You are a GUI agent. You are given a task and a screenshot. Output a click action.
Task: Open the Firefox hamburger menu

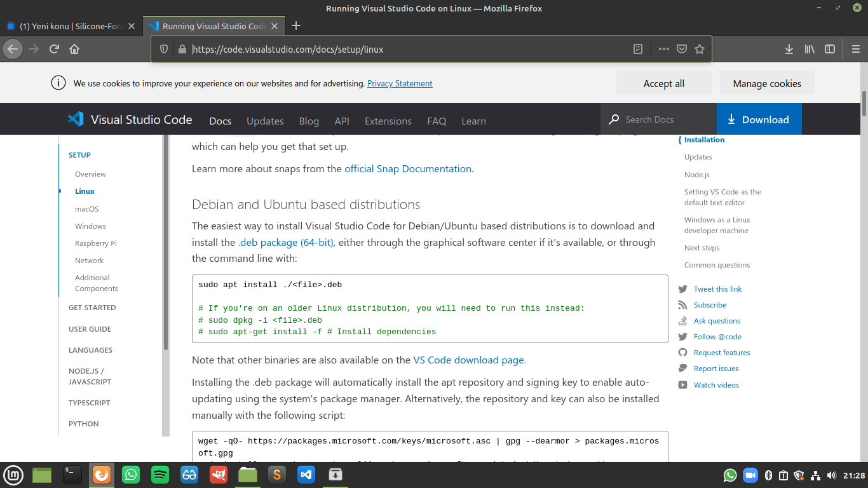(855, 49)
